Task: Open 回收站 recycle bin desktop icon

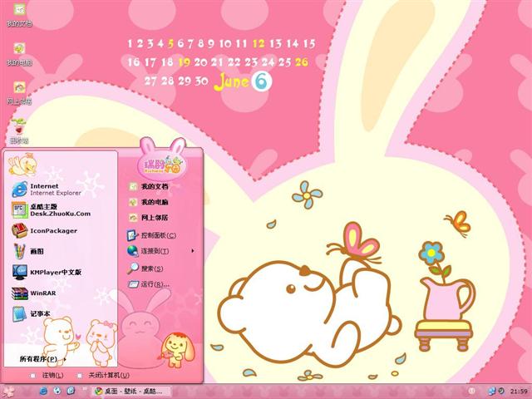Action: [x=19, y=131]
